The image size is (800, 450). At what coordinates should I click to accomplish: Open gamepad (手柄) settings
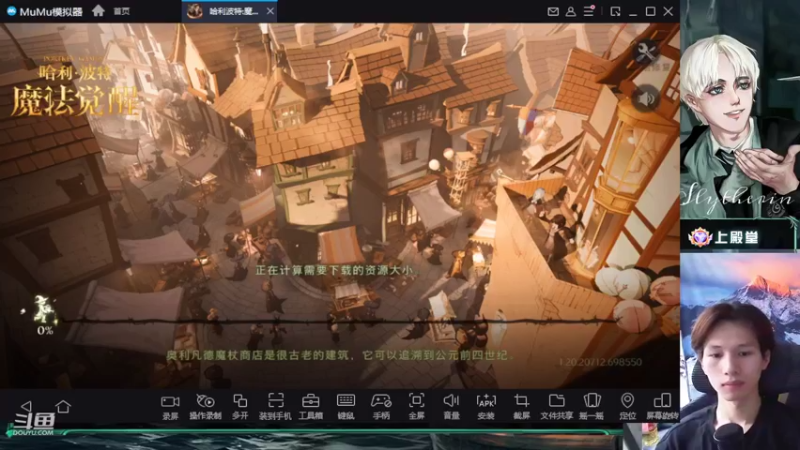click(381, 407)
